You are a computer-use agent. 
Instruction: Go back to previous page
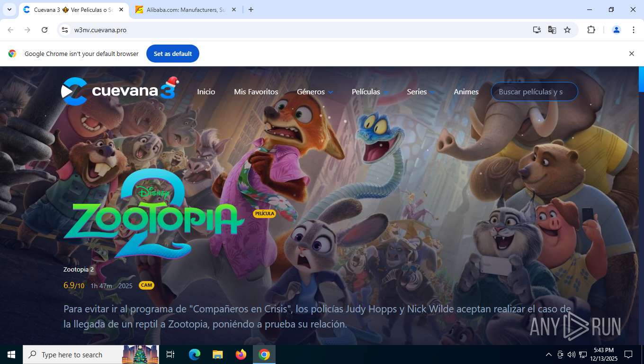coord(10,30)
